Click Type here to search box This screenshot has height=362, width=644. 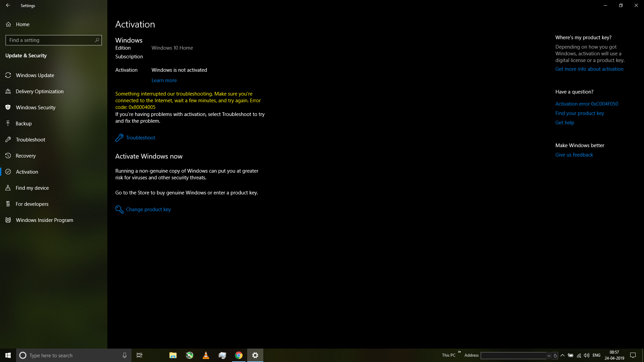coord(74,355)
